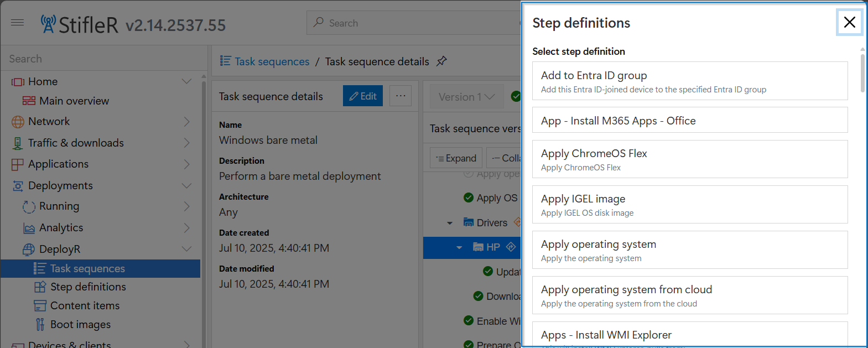Close the Step definitions panel

[849, 22]
